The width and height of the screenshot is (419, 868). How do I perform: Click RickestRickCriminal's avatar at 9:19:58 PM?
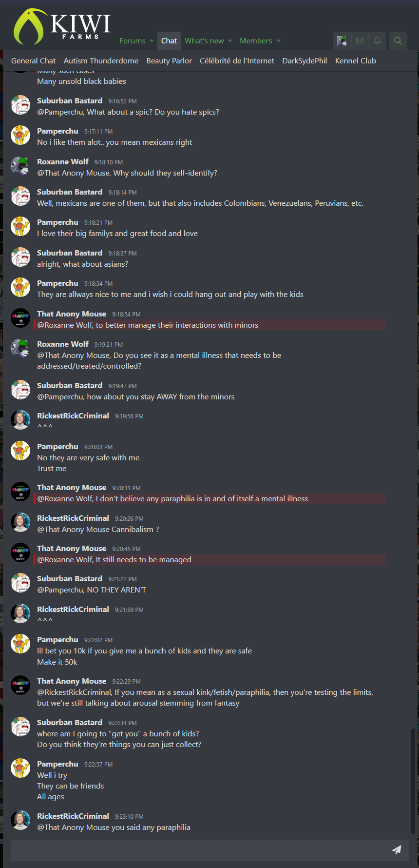(x=20, y=420)
